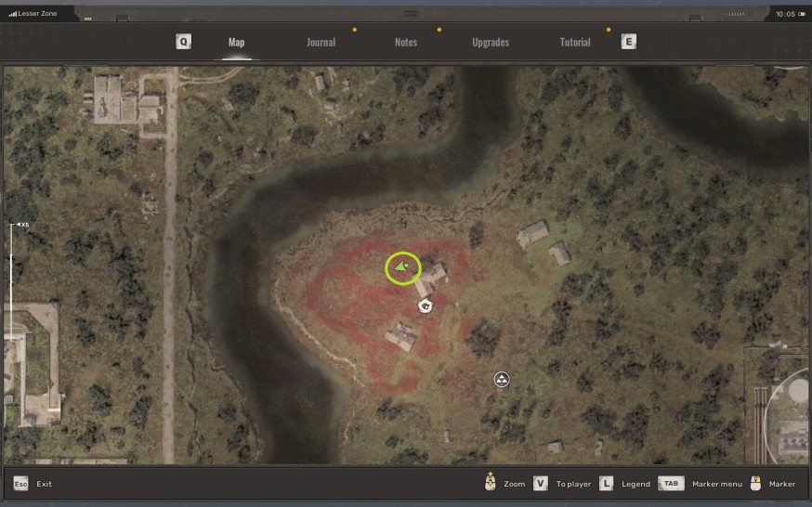Image resolution: width=812 pixels, height=507 pixels.
Task: Click the mouse scroll Zoom icon
Action: pos(490,483)
